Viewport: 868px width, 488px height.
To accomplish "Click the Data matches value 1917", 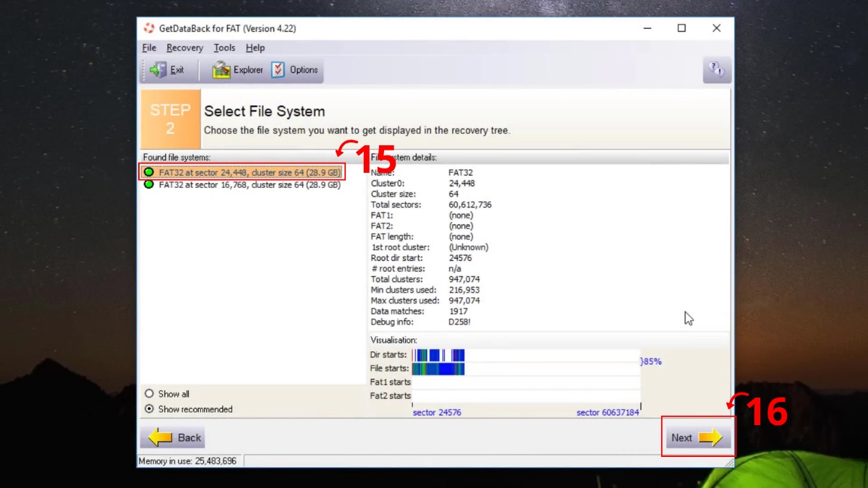I will [459, 311].
